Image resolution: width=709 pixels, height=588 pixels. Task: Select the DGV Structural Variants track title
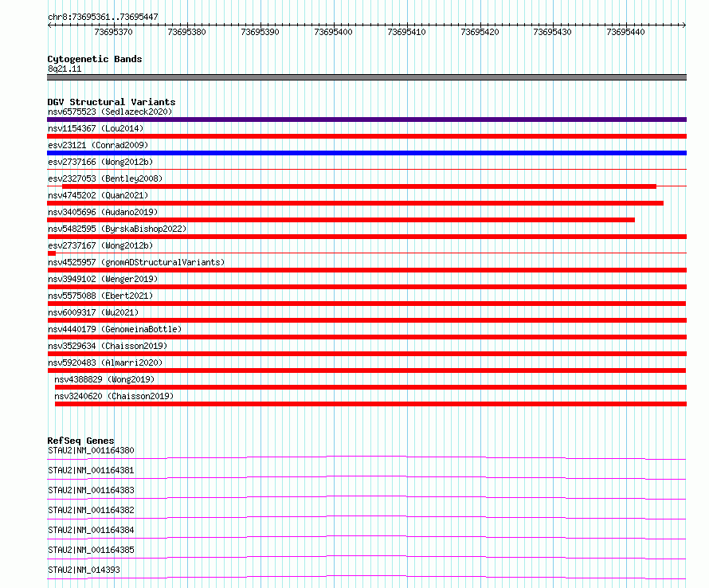coord(112,102)
